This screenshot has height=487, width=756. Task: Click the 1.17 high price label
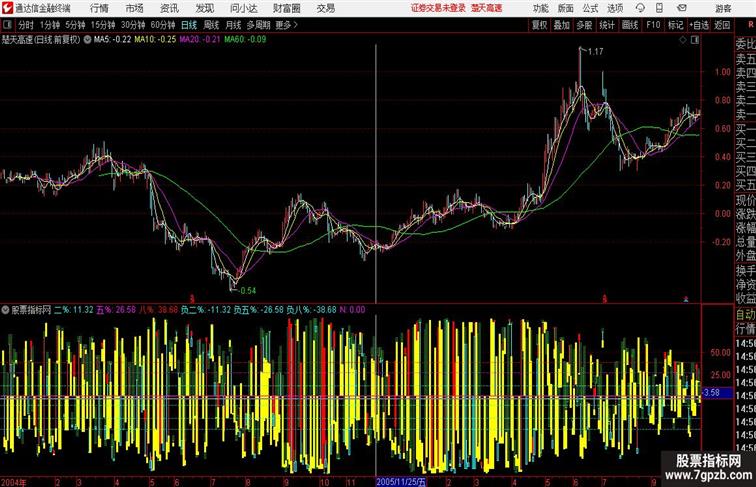(595, 52)
